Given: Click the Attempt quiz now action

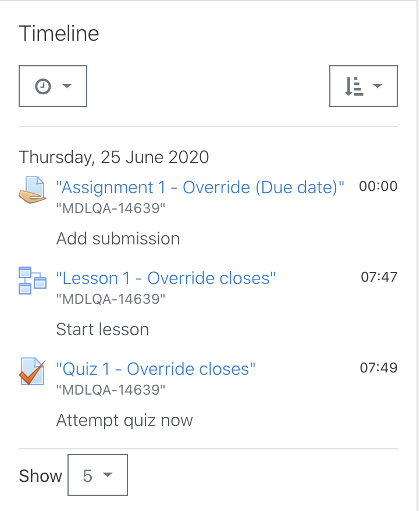Looking at the screenshot, I should (x=124, y=420).
